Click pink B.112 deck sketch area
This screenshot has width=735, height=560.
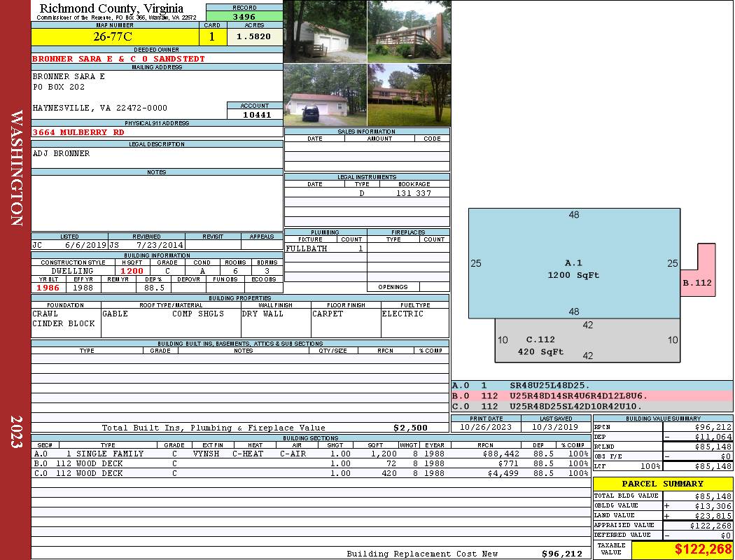tap(698, 283)
